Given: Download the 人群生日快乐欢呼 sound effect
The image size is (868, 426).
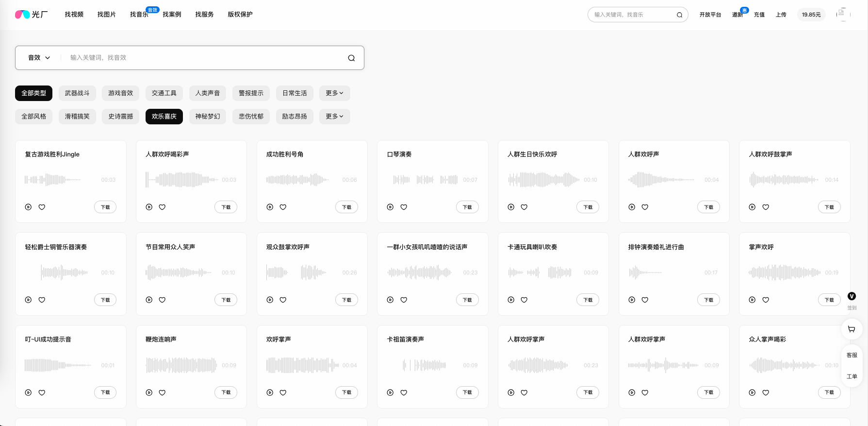Looking at the screenshot, I should (x=588, y=207).
